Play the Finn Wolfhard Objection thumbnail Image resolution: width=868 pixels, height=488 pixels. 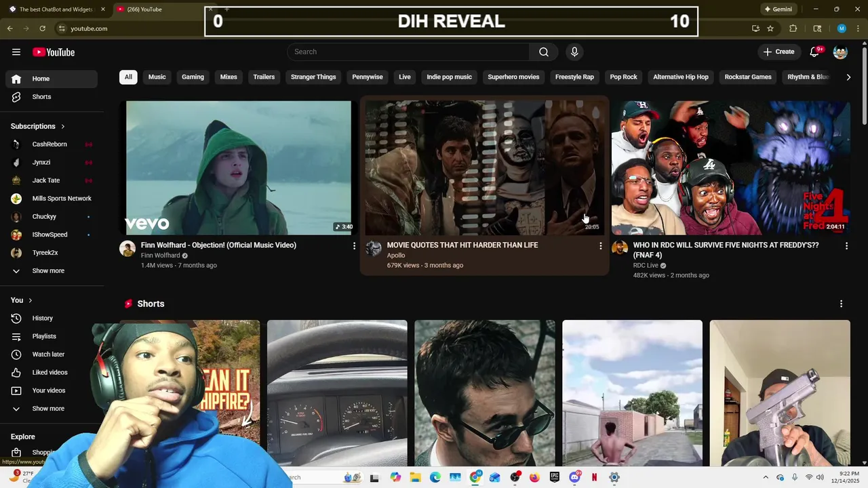(239, 168)
